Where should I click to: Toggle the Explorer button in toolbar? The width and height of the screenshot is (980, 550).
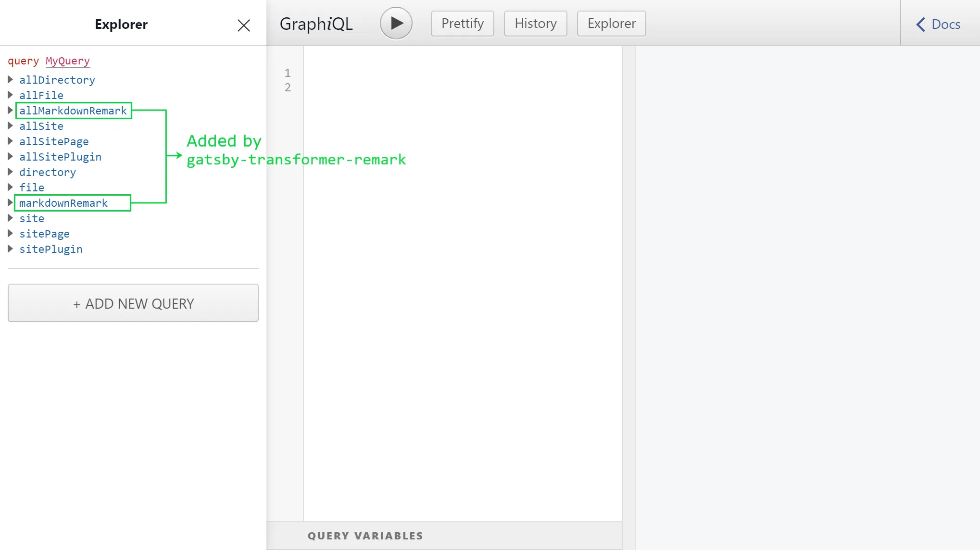coord(611,24)
